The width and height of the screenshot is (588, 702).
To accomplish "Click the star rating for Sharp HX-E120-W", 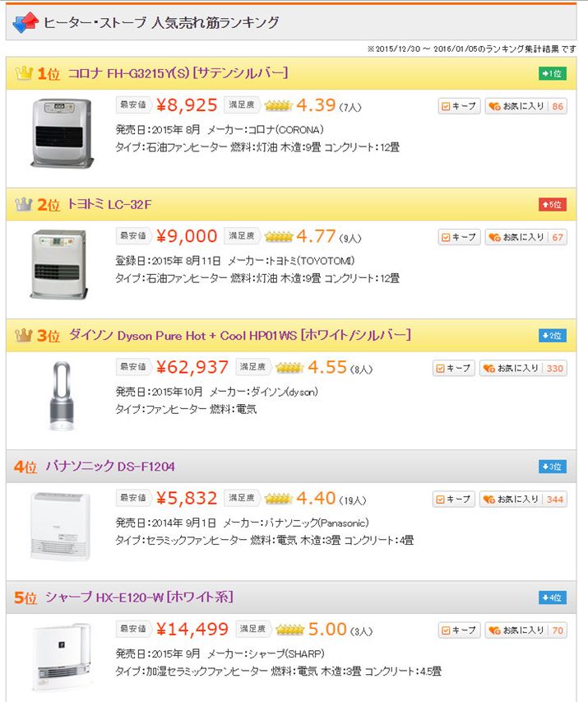I will click(289, 630).
